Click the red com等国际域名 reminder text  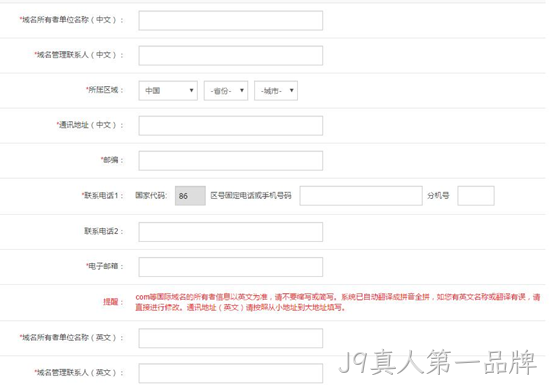[337, 302]
